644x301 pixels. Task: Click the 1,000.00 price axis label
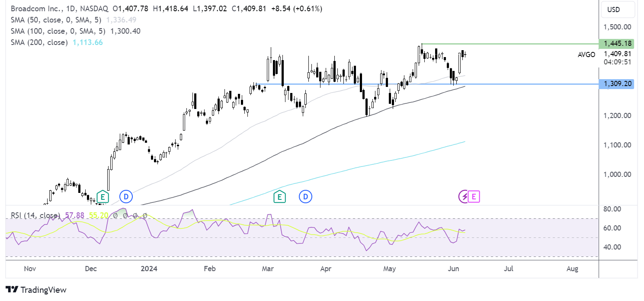pyautogui.click(x=618, y=174)
